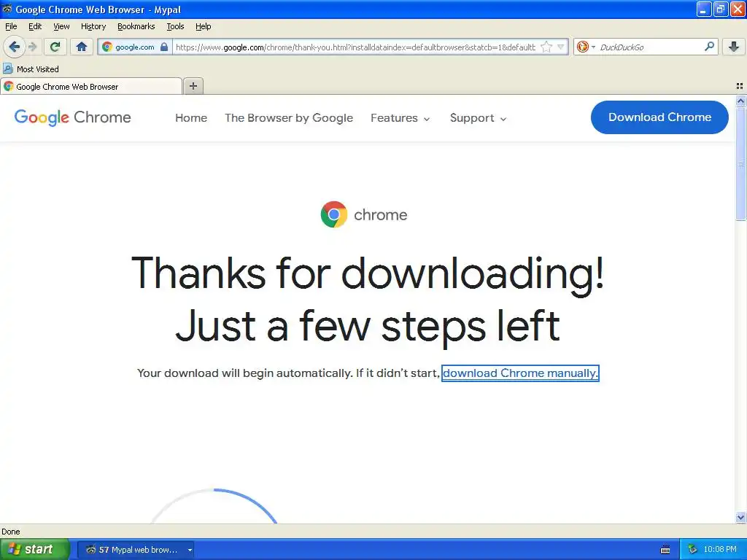This screenshot has width=747, height=560.
Task: Open the Tools menu
Action: click(175, 26)
